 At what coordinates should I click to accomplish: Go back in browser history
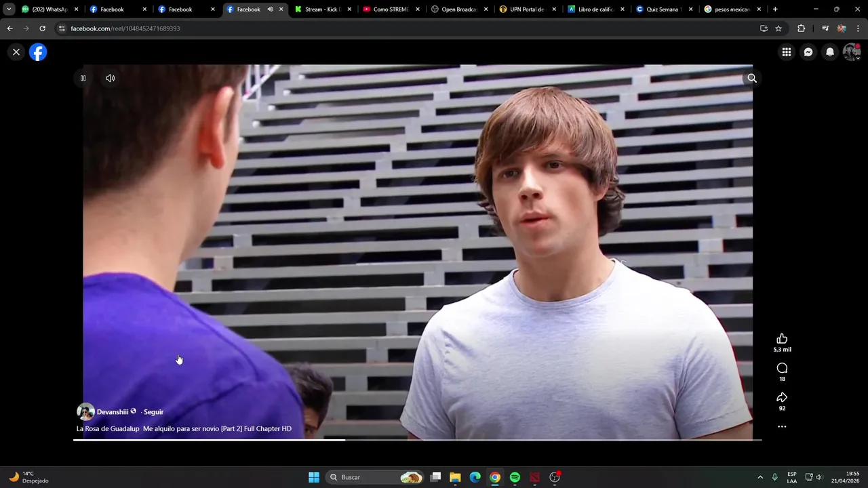[9, 28]
